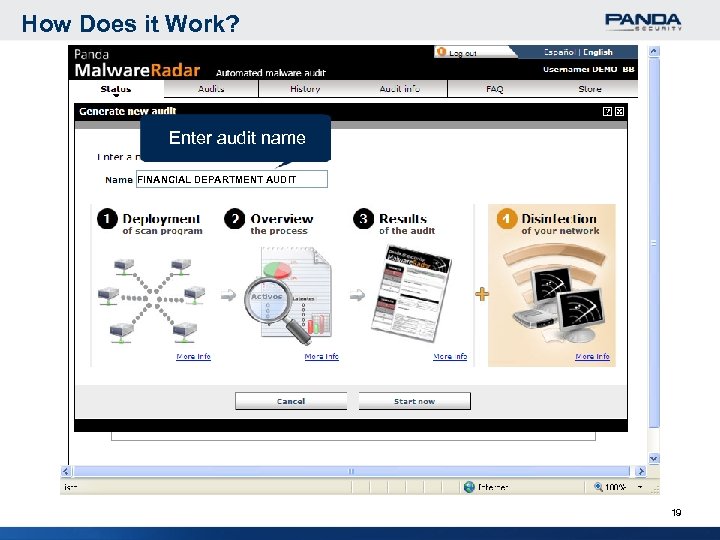Open More info under Overview
This screenshot has width=720, height=540.
(x=321, y=356)
